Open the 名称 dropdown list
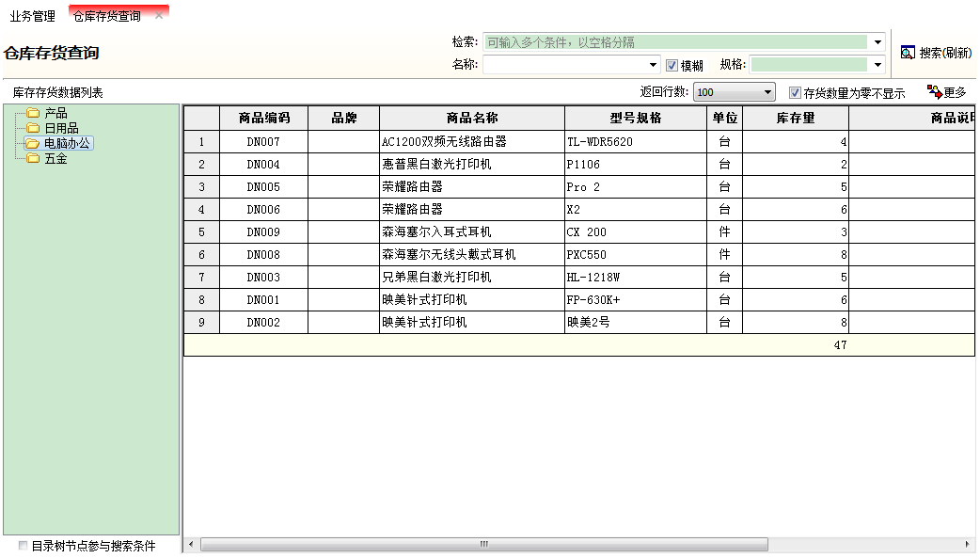The image size is (980, 558). (654, 66)
